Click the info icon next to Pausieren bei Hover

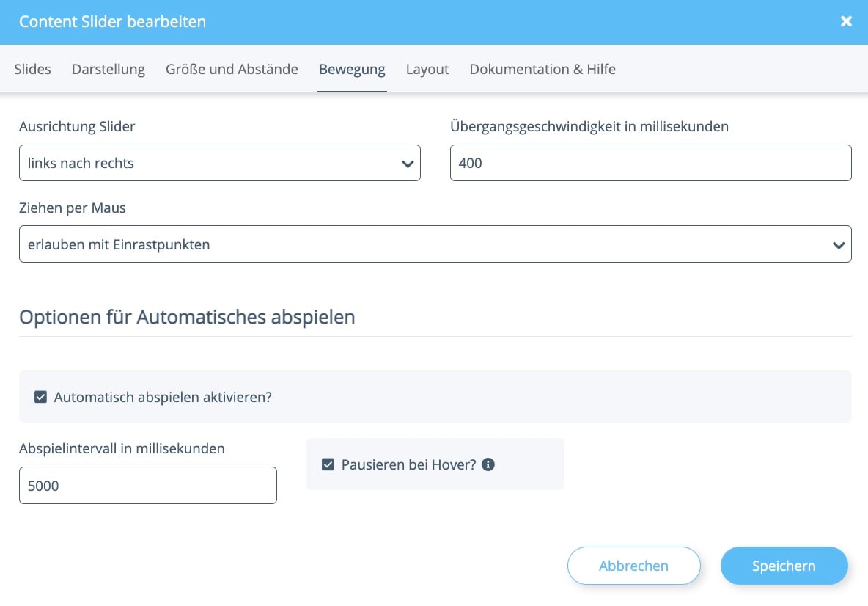coord(488,464)
